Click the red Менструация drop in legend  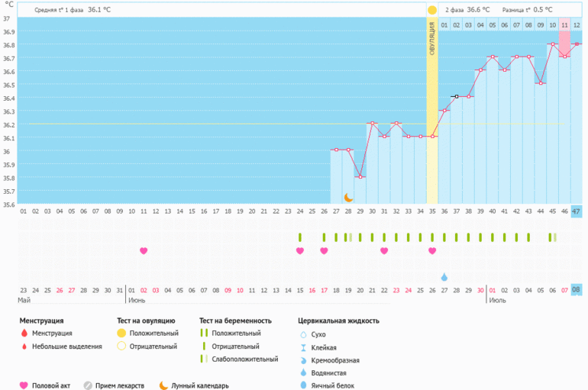pyautogui.click(x=24, y=334)
